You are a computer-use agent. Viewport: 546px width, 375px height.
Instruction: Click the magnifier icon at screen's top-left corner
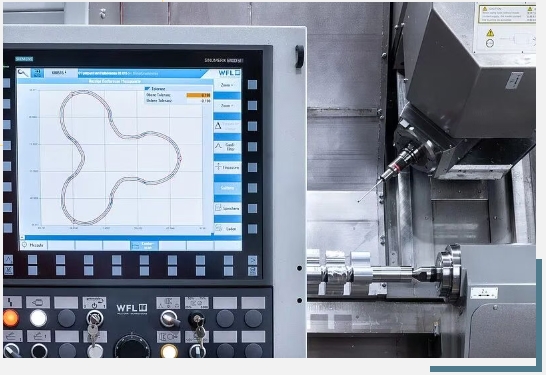[x=23, y=73]
